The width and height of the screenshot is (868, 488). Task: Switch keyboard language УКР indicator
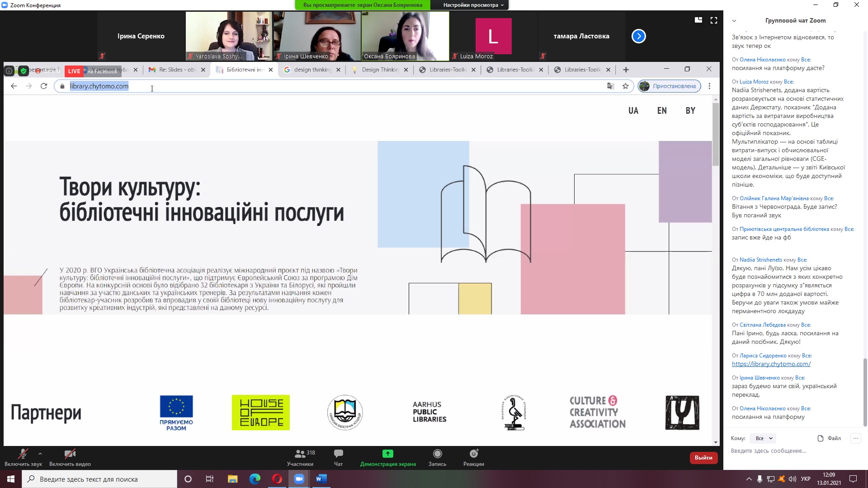(806, 479)
